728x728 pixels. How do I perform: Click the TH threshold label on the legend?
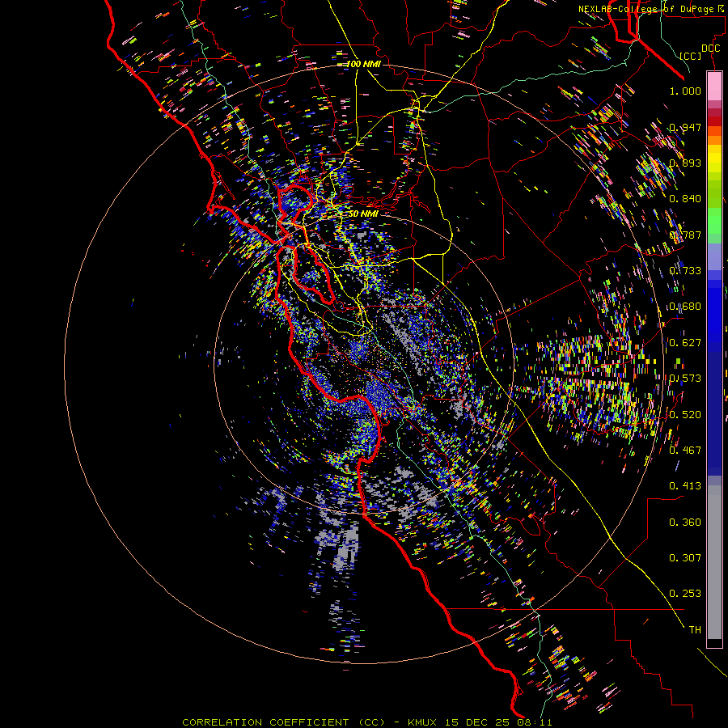click(x=695, y=630)
